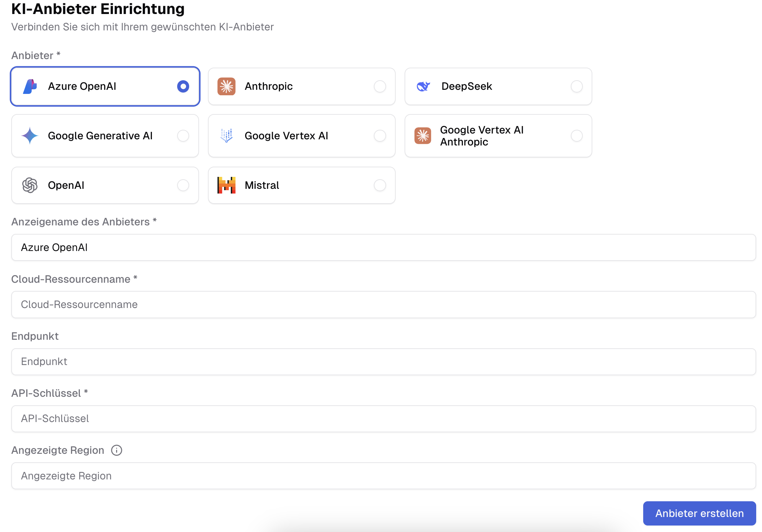Click the Anthropic starburst logo icon
The image size is (762, 532).
tap(226, 86)
